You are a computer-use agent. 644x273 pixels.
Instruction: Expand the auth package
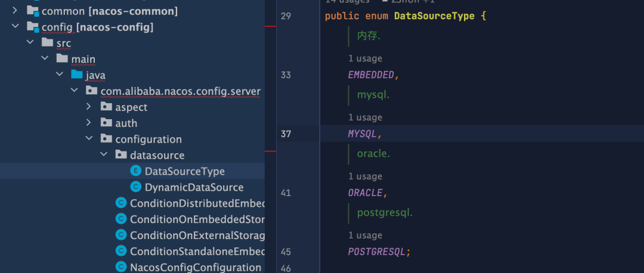coord(89,123)
